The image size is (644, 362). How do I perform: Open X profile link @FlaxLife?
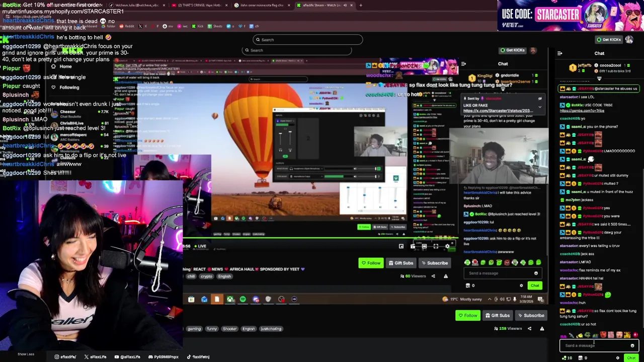click(95, 357)
